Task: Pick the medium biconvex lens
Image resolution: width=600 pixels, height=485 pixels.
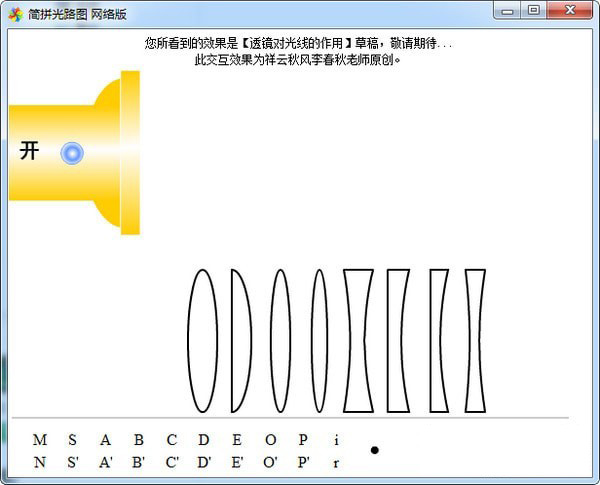Action: coord(280,341)
